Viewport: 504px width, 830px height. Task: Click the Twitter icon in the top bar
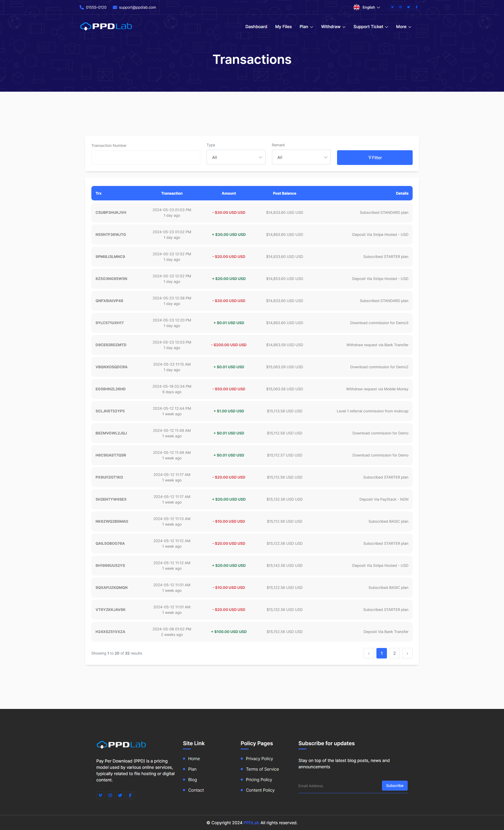pos(408,7)
